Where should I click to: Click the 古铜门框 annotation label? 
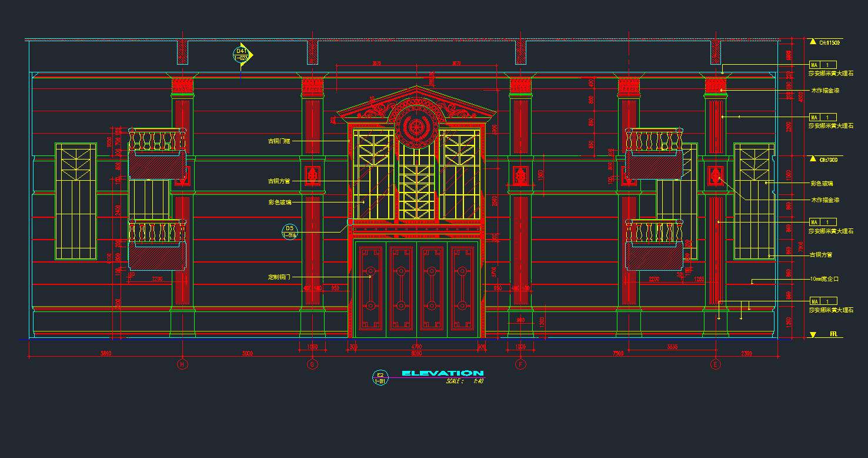pos(279,141)
